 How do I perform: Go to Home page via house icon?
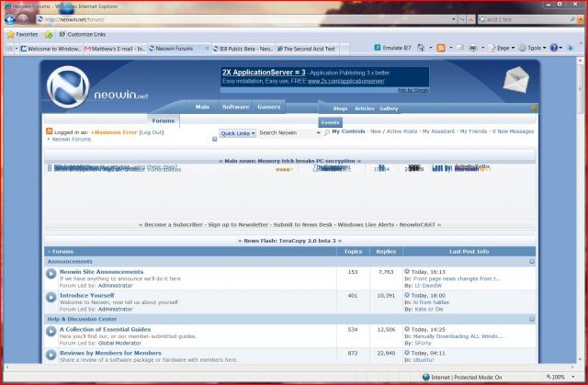pos(421,48)
